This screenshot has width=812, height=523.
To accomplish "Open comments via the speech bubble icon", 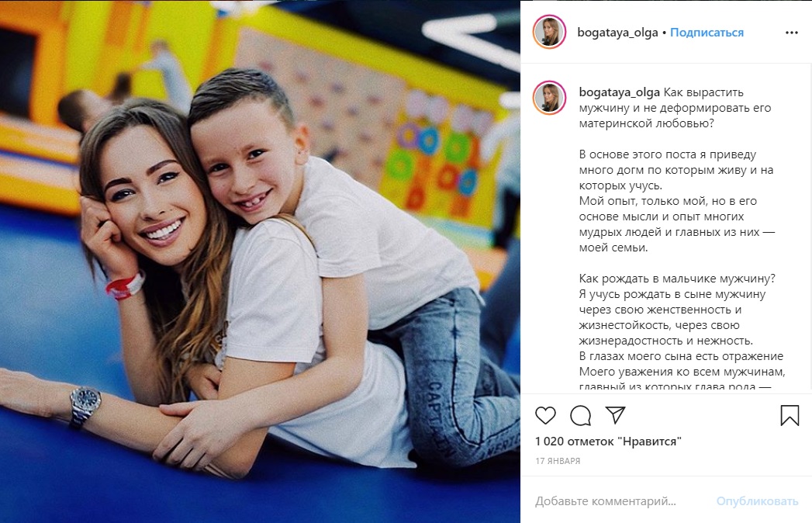I will click(x=581, y=415).
